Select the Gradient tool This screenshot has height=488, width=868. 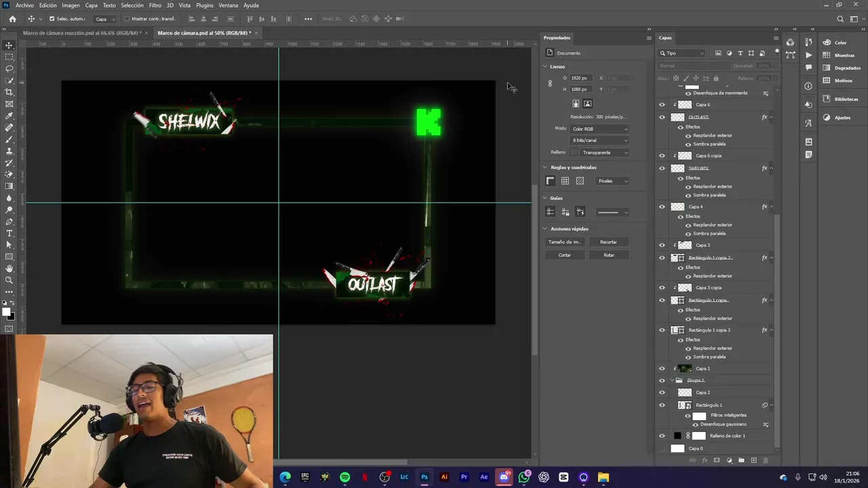click(x=9, y=186)
